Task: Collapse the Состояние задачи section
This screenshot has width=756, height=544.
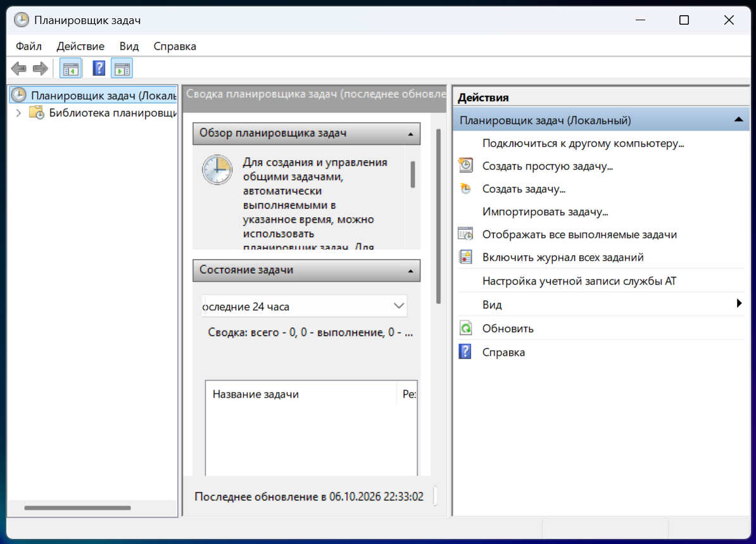Action: tap(410, 270)
